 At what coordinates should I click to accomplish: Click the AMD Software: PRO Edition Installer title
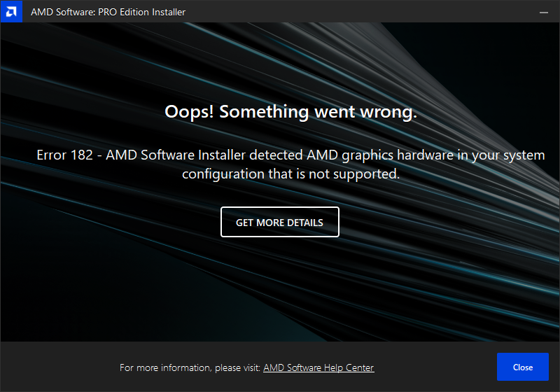[x=108, y=12]
